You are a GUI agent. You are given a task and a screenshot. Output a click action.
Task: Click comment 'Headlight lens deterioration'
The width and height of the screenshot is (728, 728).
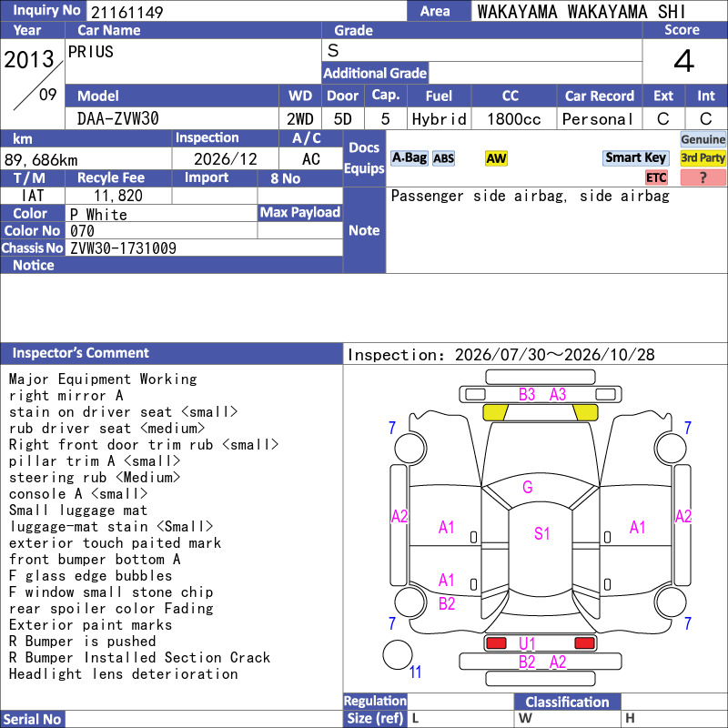pos(123,673)
